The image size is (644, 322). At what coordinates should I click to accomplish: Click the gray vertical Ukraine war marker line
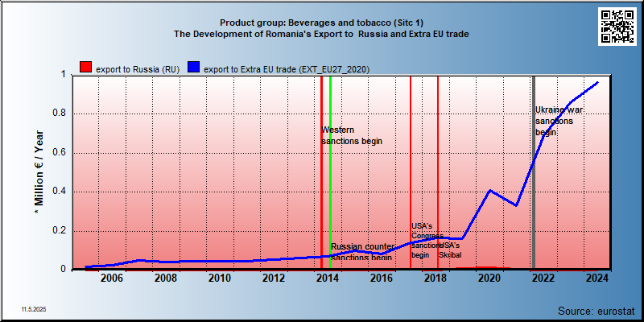click(x=534, y=172)
